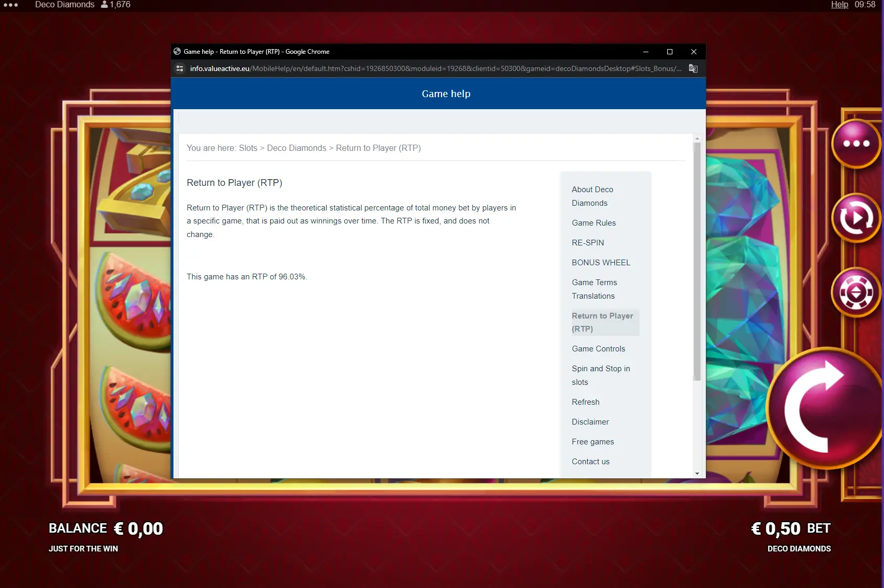Screen dimensions: 884x588
Task: Click the help window scrollbar thumb
Action: tap(697, 261)
